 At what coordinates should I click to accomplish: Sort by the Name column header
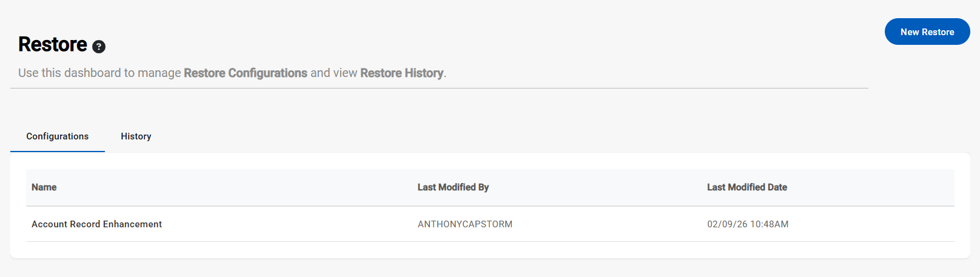44,187
